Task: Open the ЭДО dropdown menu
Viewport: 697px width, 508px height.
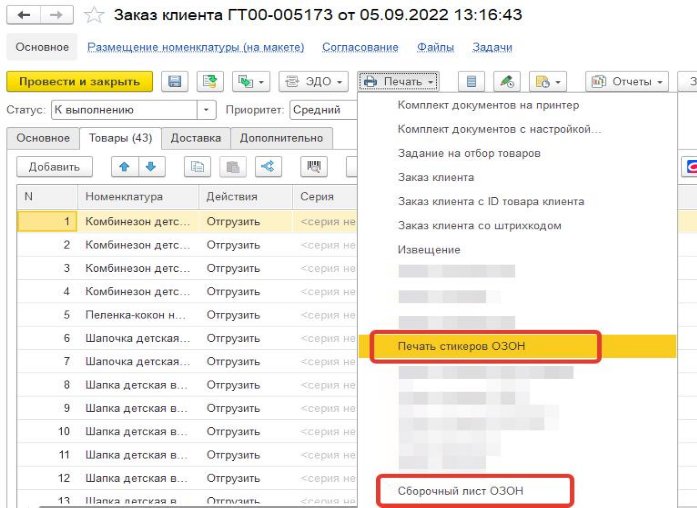Action: 313,81
